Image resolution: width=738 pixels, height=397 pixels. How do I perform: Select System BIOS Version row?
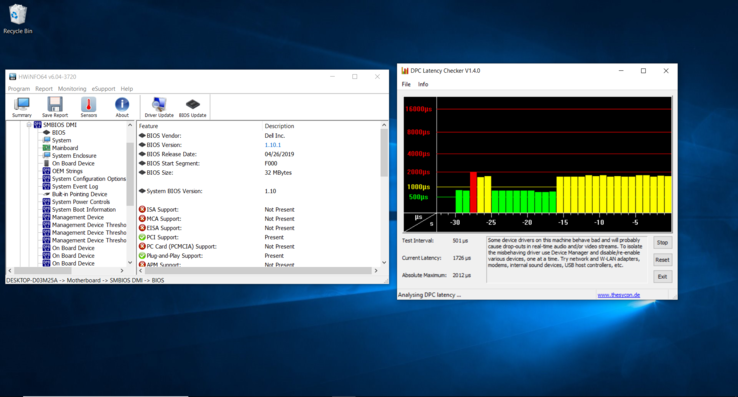(x=258, y=191)
